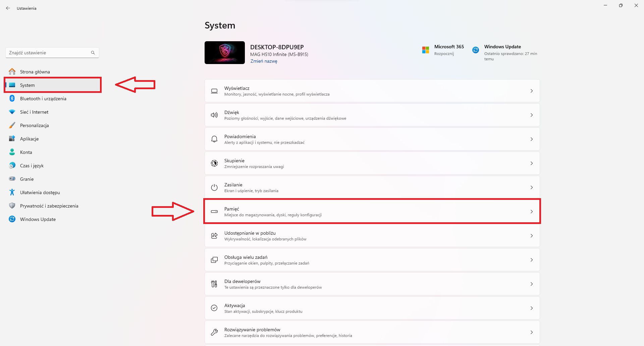Open the Wyświetlacz display settings icon
644x346 pixels.
click(214, 91)
